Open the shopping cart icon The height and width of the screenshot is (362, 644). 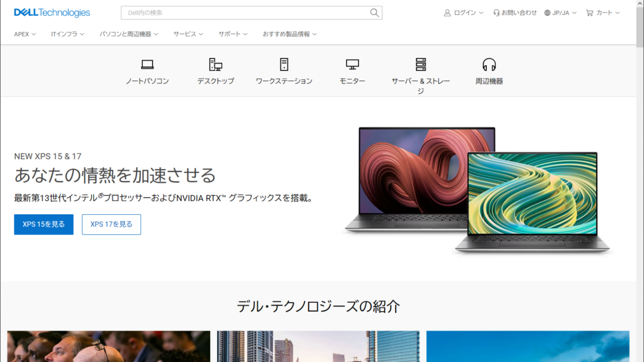[x=589, y=11]
